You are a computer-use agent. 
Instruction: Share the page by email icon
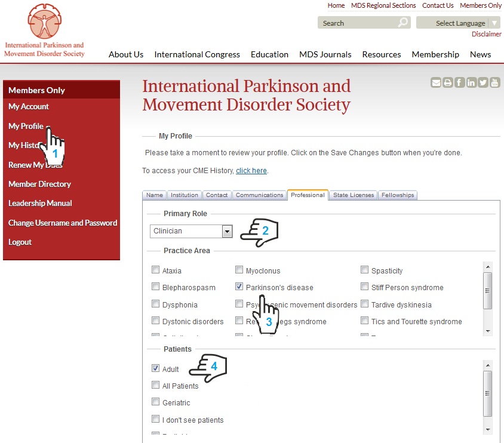point(436,82)
